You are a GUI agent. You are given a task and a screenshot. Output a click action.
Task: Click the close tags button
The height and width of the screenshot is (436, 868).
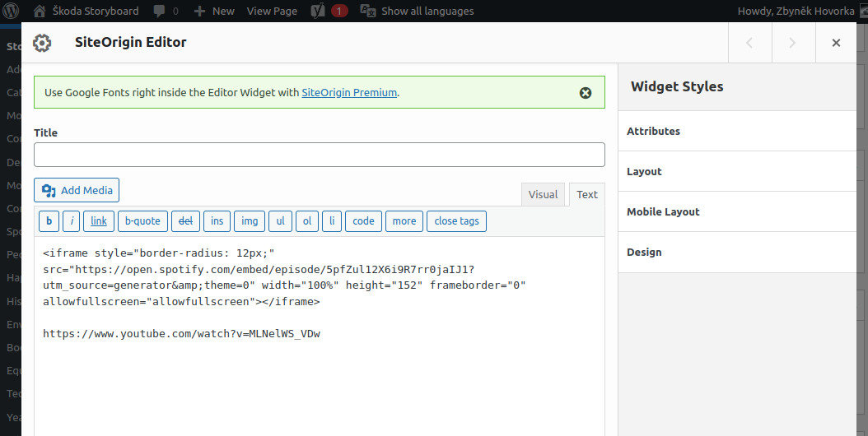coord(457,220)
